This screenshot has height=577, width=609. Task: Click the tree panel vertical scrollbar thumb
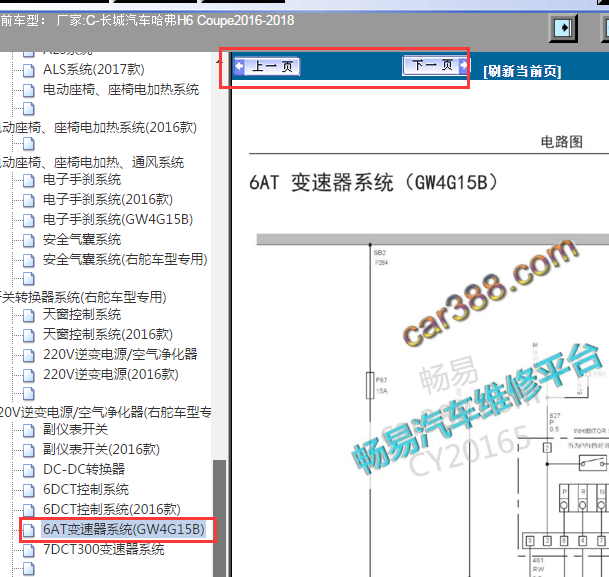click(219, 518)
